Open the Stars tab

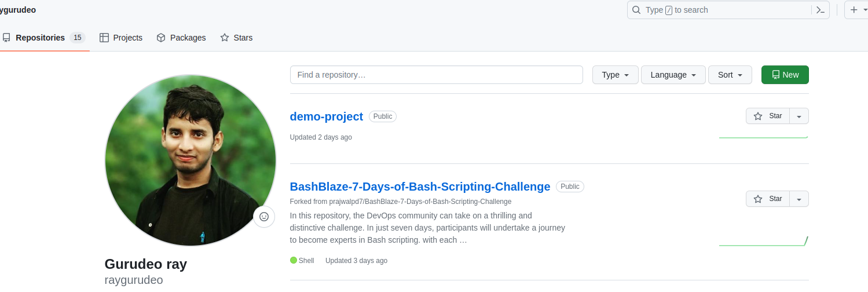pyautogui.click(x=236, y=38)
